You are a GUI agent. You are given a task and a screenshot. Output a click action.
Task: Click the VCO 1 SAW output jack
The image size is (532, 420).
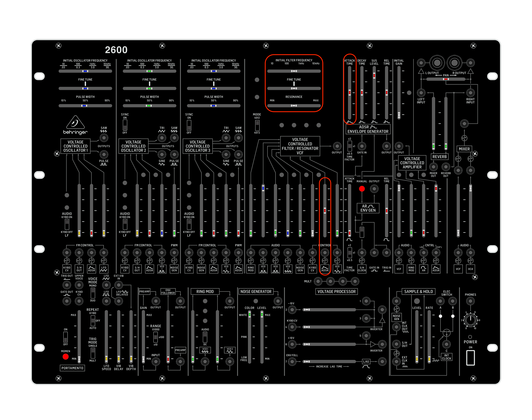coord(104,138)
